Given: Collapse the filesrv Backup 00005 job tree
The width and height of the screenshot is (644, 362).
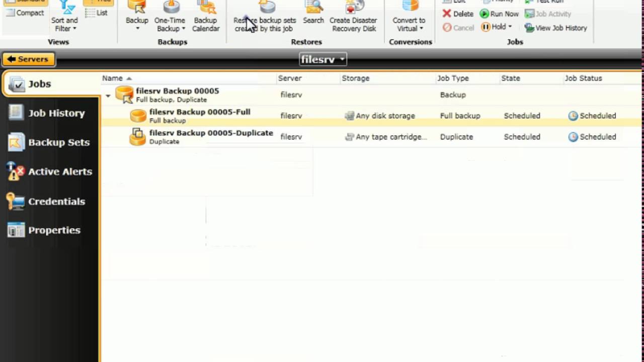Looking at the screenshot, I should point(108,95).
